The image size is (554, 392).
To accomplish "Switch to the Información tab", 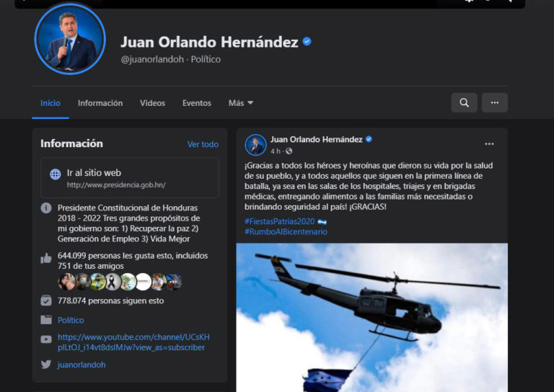I will (100, 103).
